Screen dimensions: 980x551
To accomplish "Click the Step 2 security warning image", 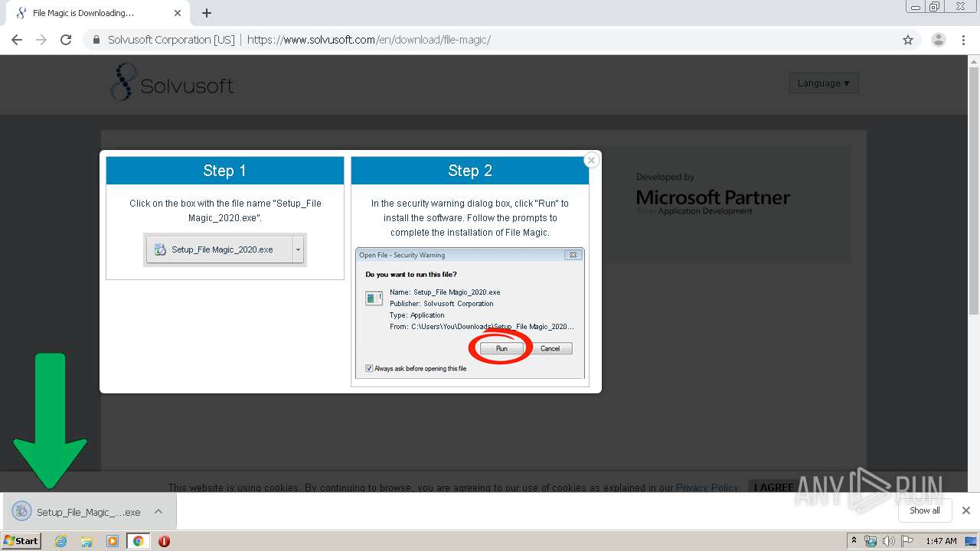I will point(470,313).
